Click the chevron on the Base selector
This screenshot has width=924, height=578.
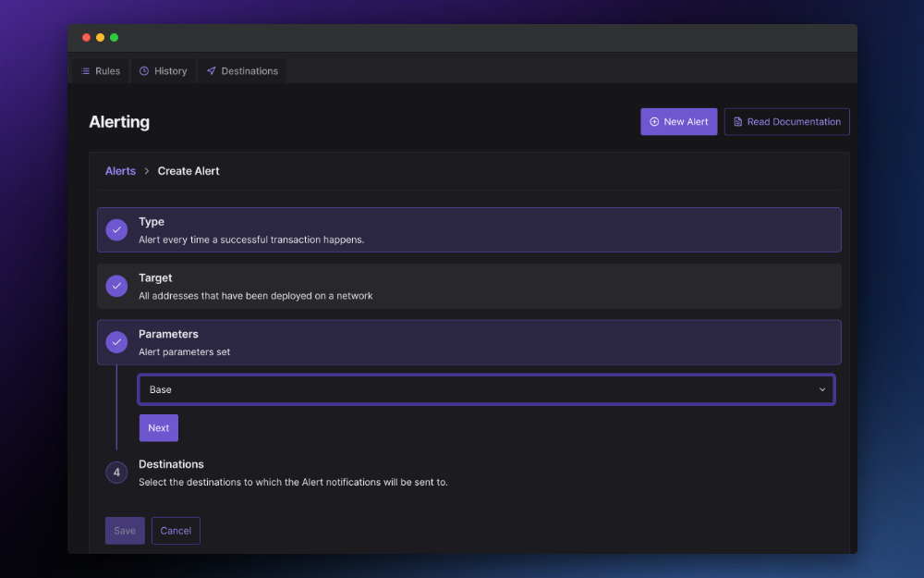(x=822, y=389)
